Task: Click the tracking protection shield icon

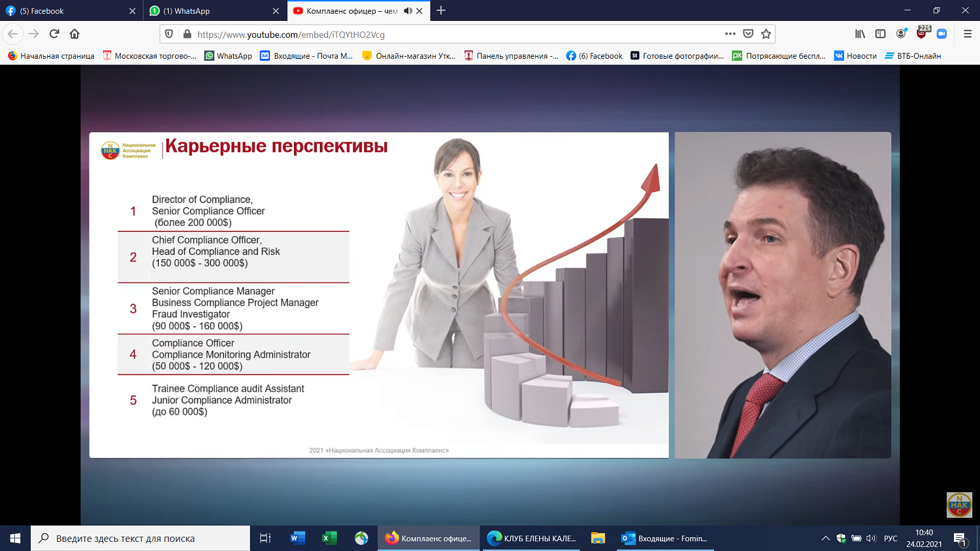Action: click(x=169, y=35)
